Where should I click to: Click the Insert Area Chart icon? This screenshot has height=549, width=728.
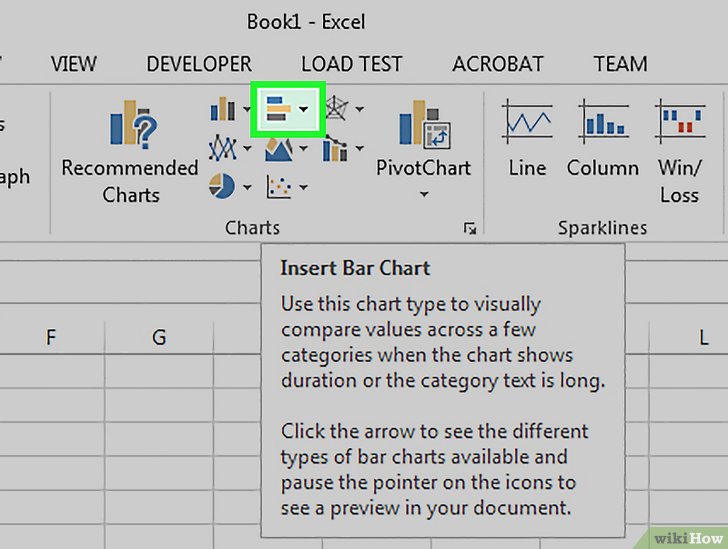[279, 149]
